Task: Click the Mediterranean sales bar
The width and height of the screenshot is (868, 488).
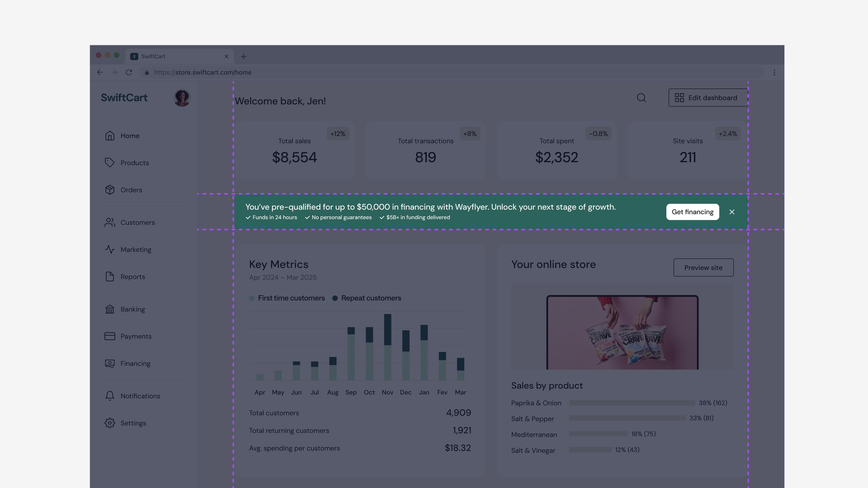Action: point(598,434)
